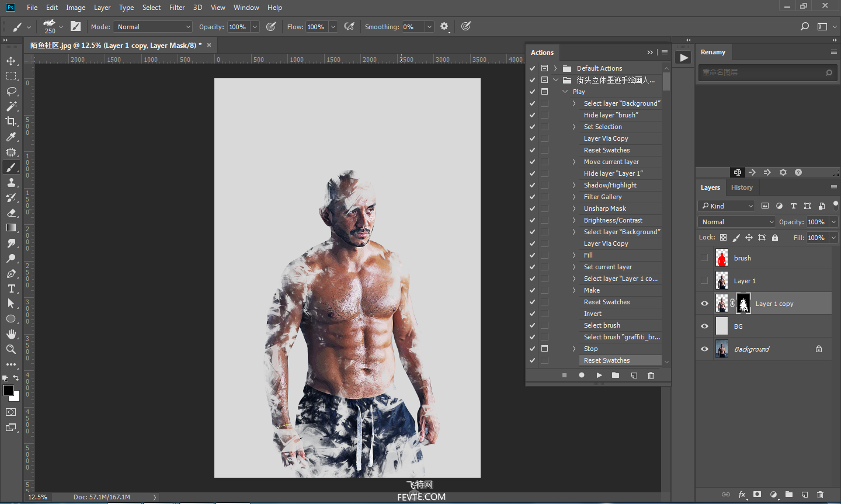Screen dimensions: 841x504
Task: Expand the Default Actions folder
Action: (x=555, y=68)
